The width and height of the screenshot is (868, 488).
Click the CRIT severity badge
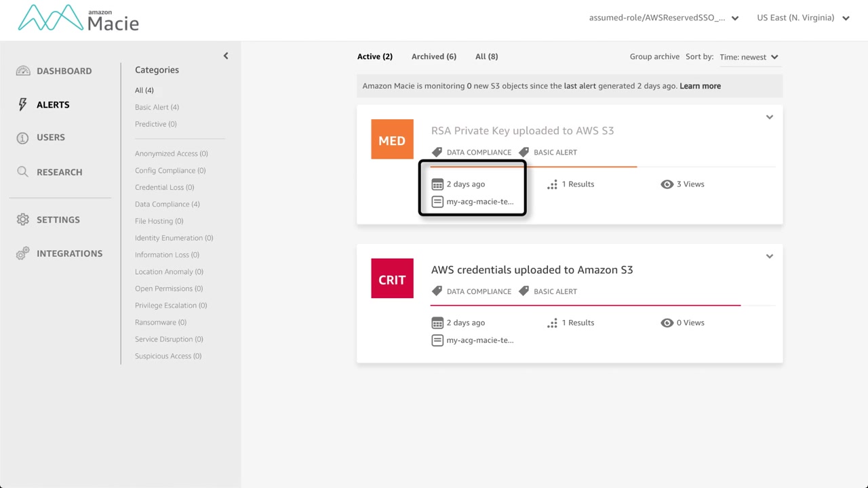[x=392, y=279]
